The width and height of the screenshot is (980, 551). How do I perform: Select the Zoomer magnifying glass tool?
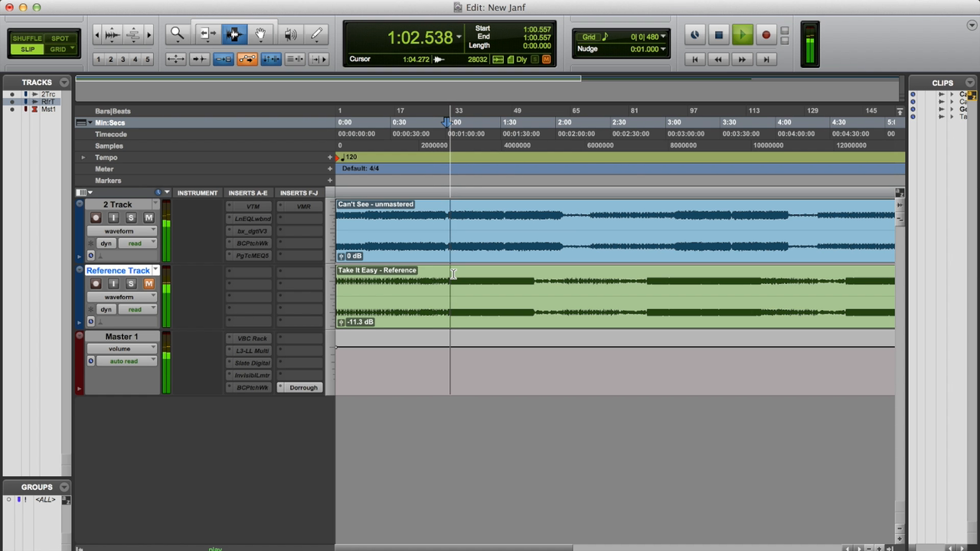(x=177, y=34)
